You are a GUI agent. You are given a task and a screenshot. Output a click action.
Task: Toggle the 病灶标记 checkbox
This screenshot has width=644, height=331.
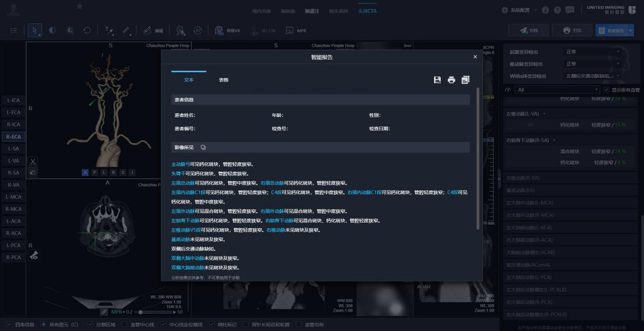click(x=212, y=324)
